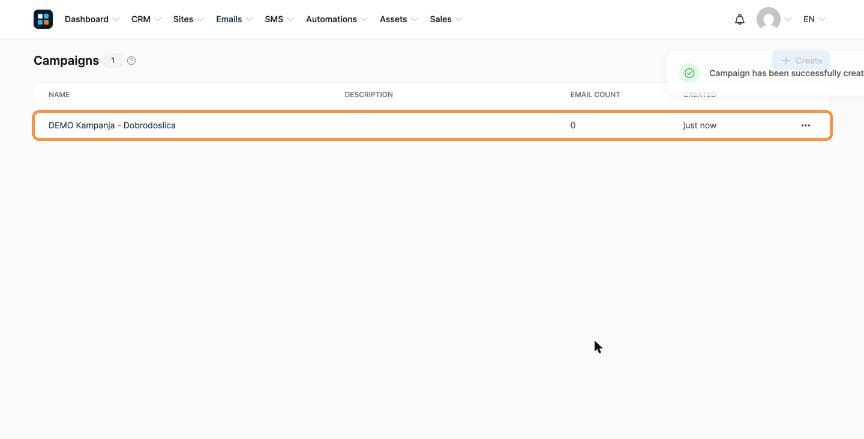The image size is (864, 439).
Task: Open the notifications bell
Action: point(739,19)
